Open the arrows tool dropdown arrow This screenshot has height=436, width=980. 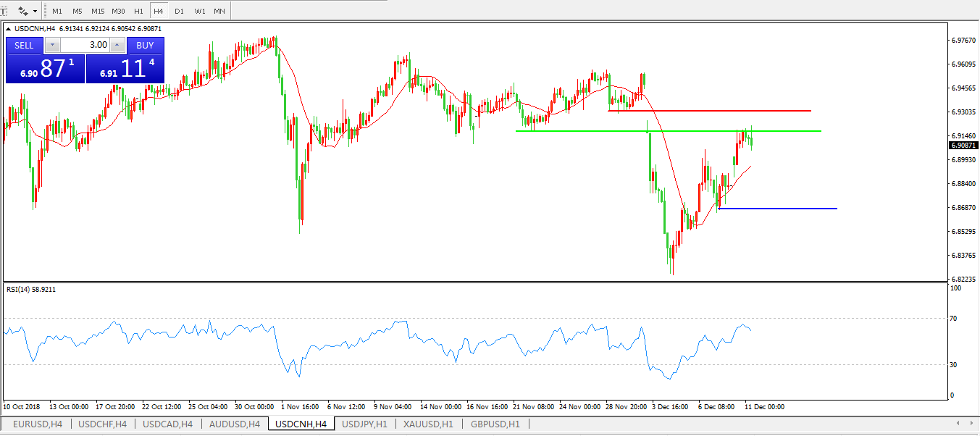point(35,12)
